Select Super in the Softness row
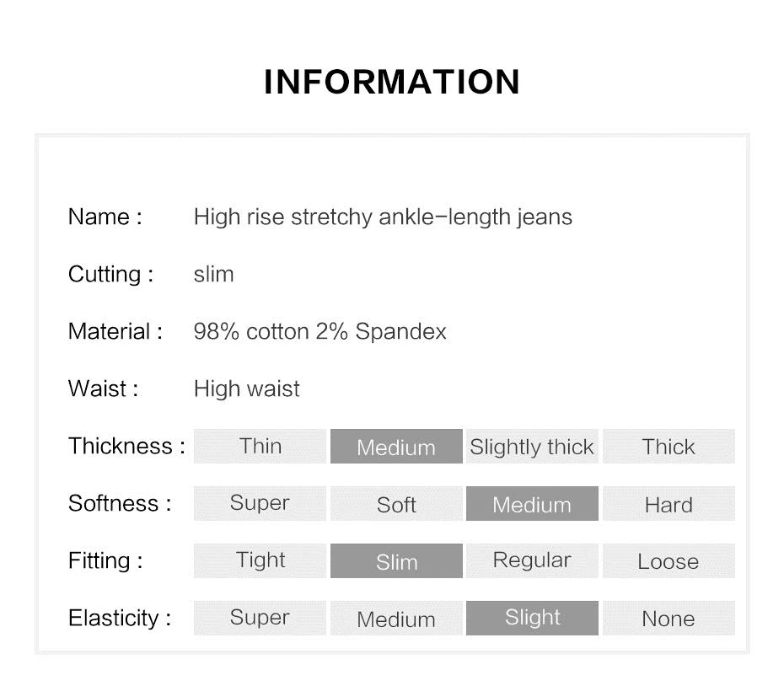The image size is (784, 686). 260,503
